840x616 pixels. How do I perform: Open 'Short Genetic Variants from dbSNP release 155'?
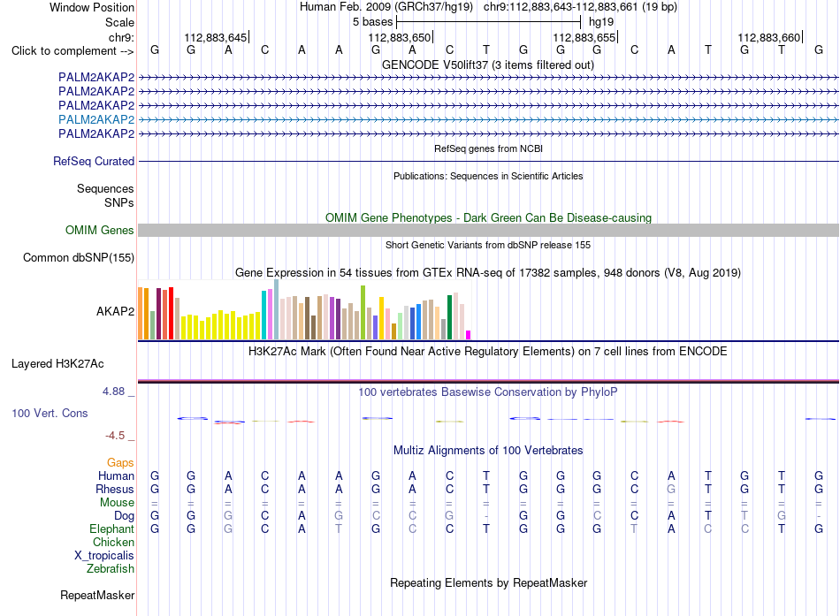[488, 246]
